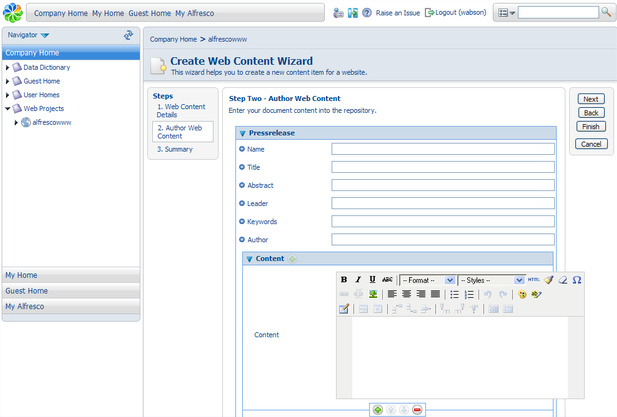Click the Finish wizard button
The image size is (617, 417).
(x=591, y=127)
